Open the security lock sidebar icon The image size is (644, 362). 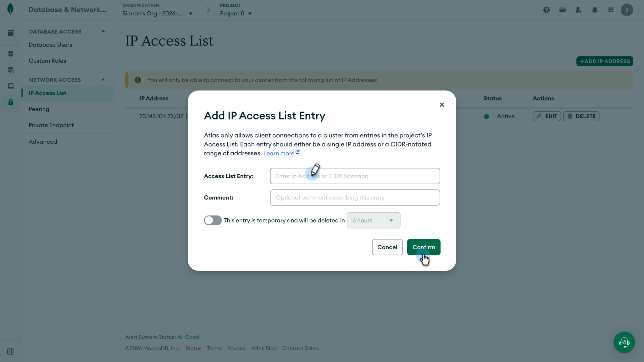(11, 102)
